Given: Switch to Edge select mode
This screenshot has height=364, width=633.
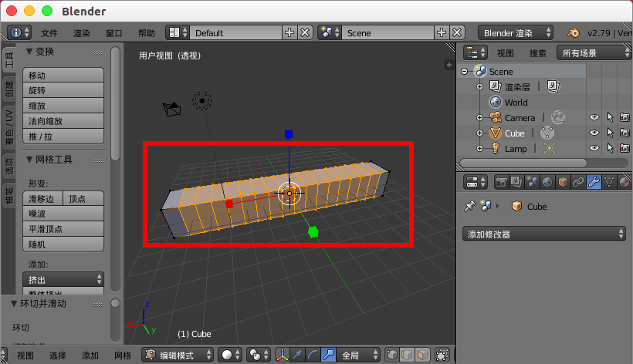Looking at the screenshot, I should [x=407, y=355].
